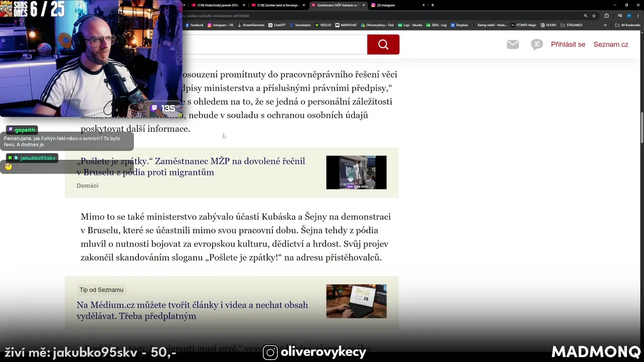Click the red search magnifier button
The height and width of the screenshot is (362, 644).
pyautogui.click(x=383, y=45)
